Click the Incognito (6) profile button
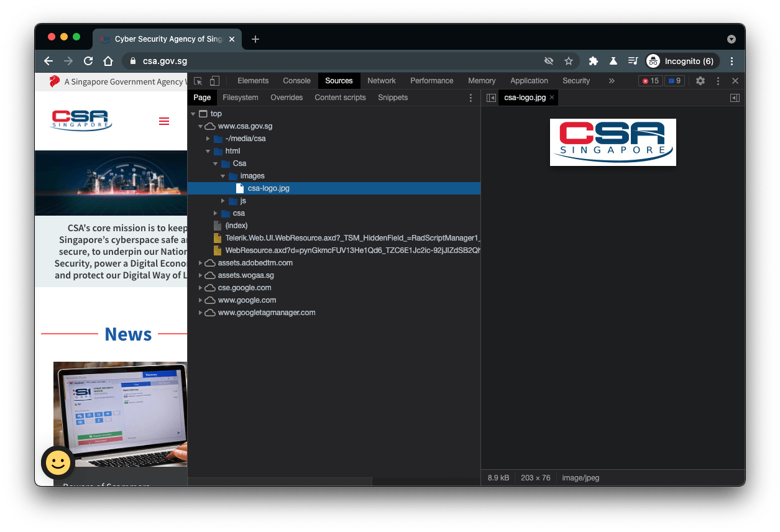The width and height of the screenshot is (780, 532). (x=682, y=61)
